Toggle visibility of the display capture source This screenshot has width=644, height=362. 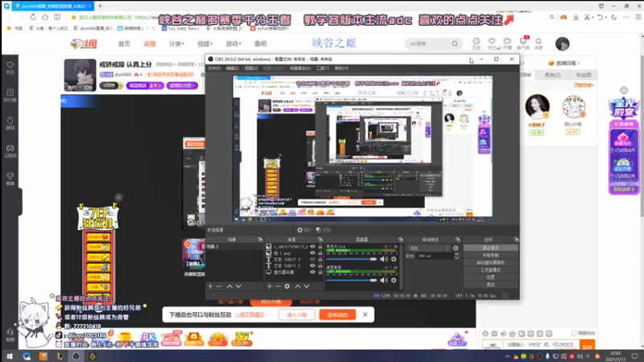312,272
